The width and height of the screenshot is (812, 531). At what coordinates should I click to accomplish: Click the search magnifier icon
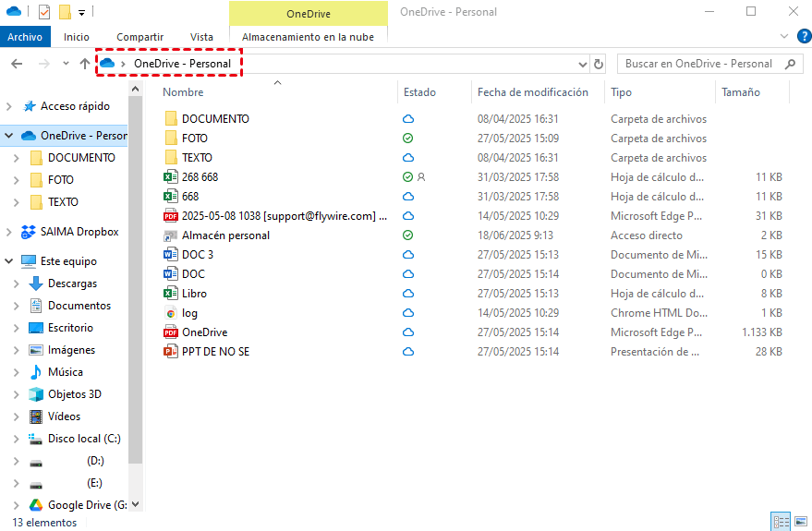tap(790, 64)
